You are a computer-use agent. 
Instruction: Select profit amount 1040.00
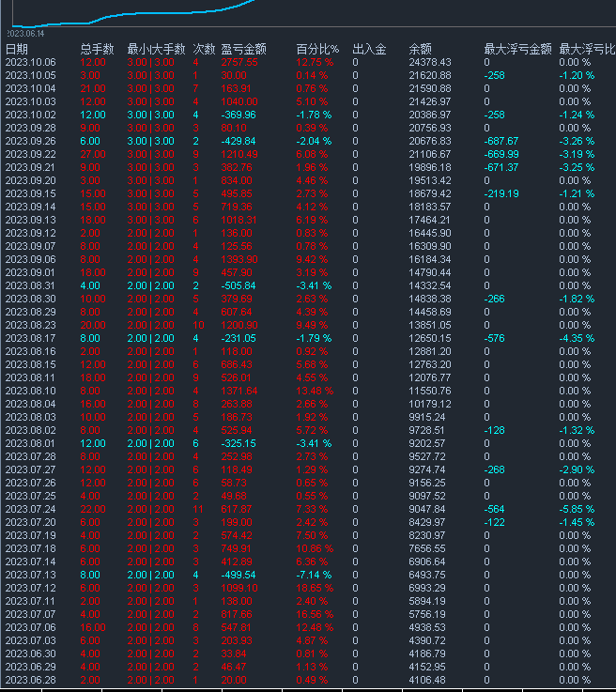click(239, 101)
